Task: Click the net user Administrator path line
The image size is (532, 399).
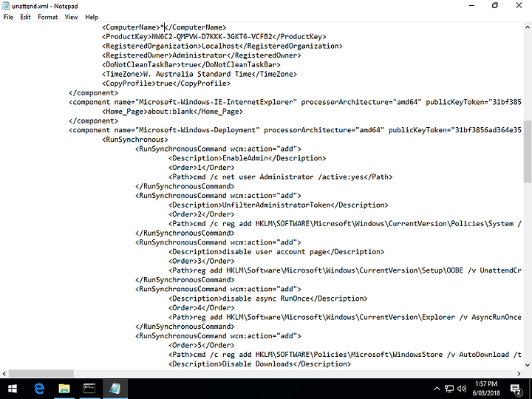Action: pyautogui.click(x=281, y=177)
